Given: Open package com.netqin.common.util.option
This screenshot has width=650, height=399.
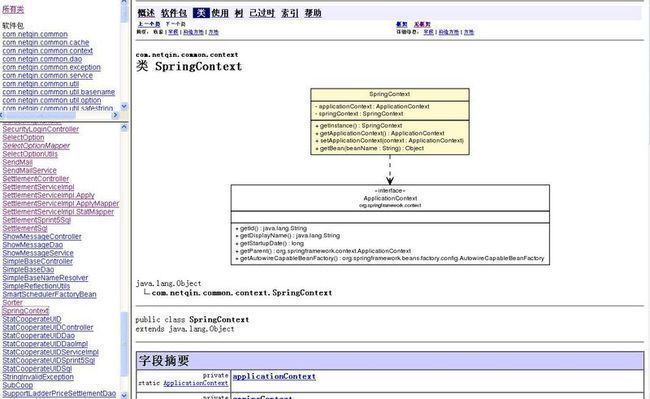Looking at the screenshot, I should [x=52, y=100].
